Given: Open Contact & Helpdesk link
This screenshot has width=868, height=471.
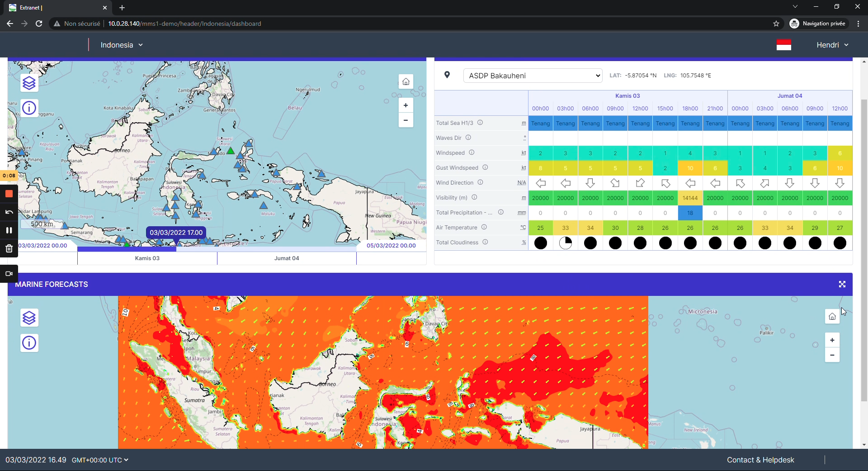Looking at the screenshot, I should pos(760,460).
